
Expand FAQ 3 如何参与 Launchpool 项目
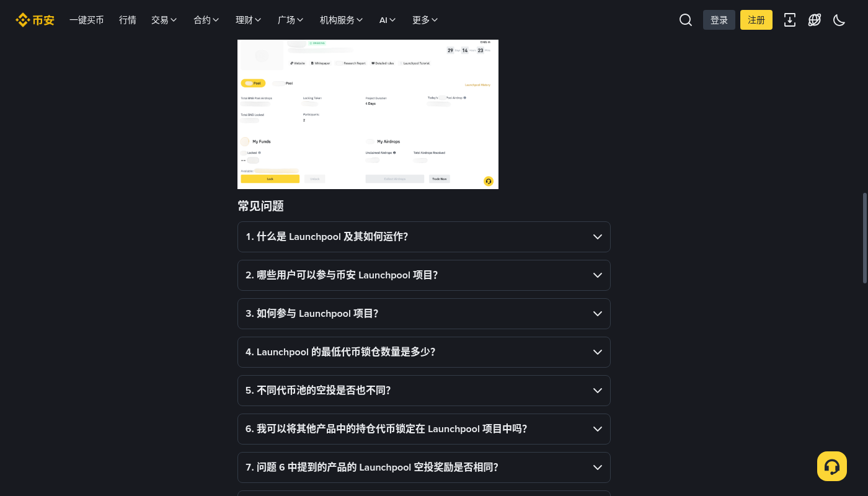click(424, 314)
